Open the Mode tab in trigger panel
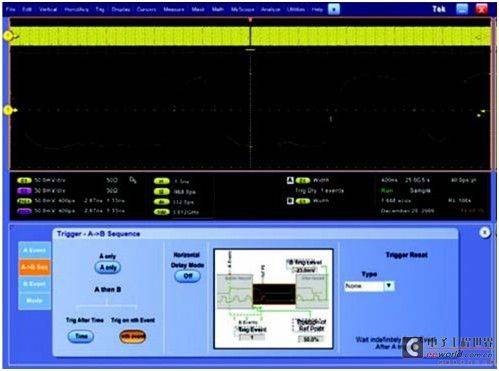Viewport: 499px width, 371px height. click(35, 301)
